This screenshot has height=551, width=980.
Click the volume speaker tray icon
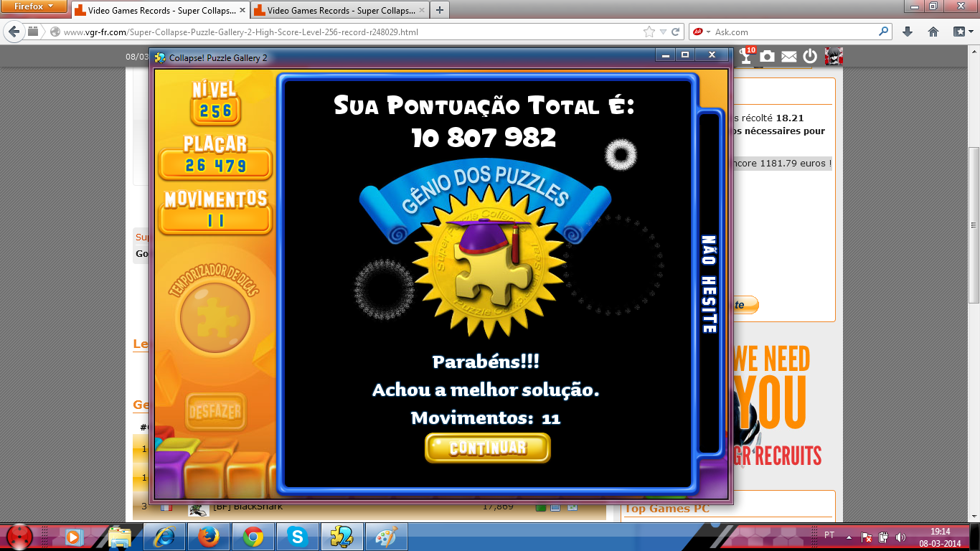point(900,537)
